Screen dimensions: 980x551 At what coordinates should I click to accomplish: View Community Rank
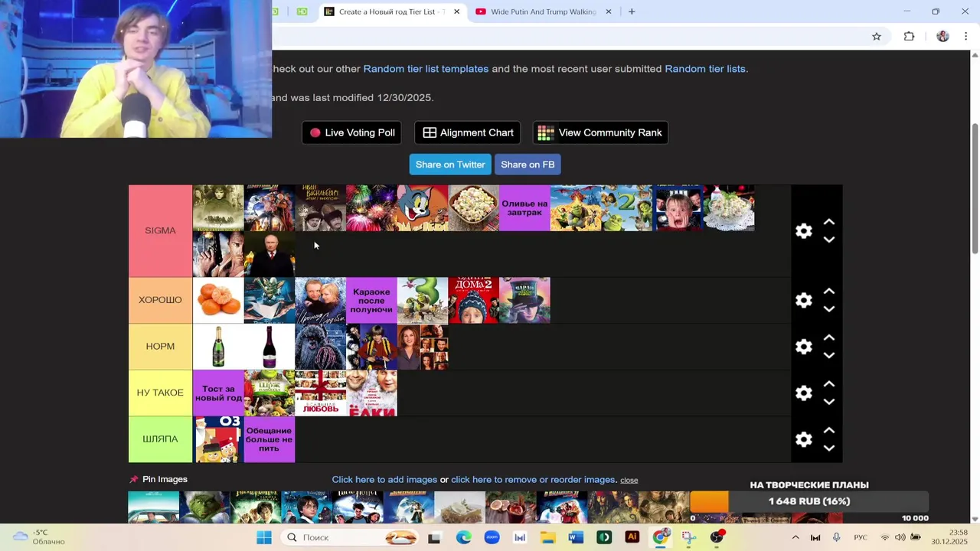click(x=600, y=132)
